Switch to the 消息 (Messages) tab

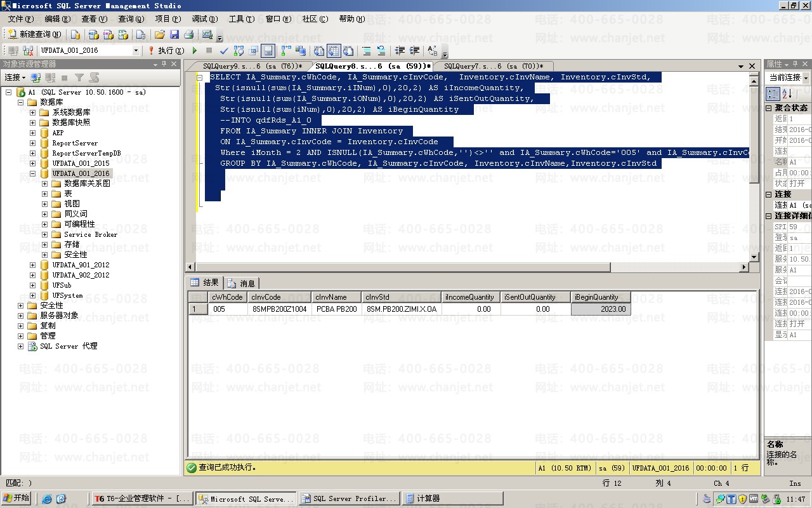(242, 283)
